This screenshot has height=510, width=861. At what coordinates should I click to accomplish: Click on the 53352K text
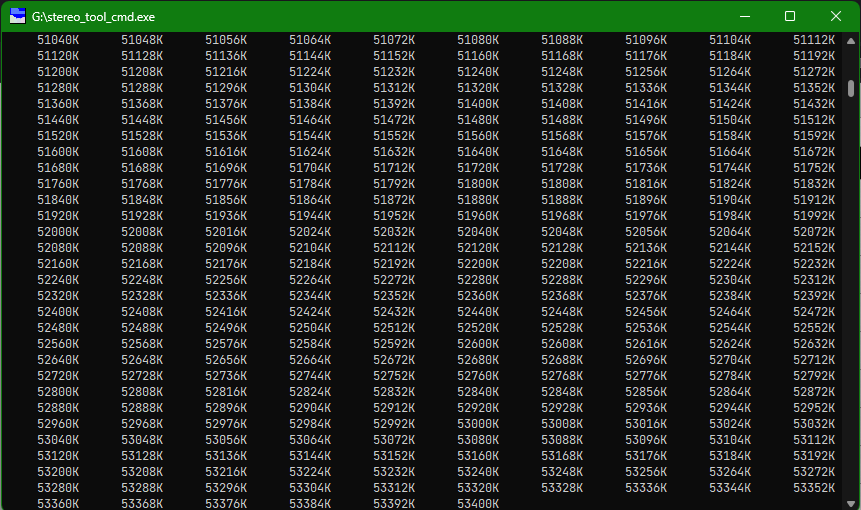(x=814, y=488)
